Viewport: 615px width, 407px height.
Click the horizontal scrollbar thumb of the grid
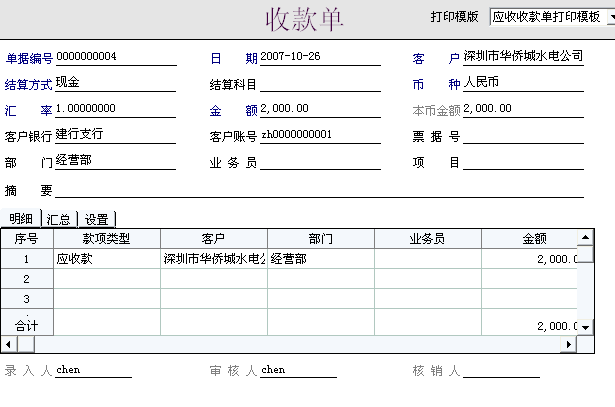[x=26, y=345]
